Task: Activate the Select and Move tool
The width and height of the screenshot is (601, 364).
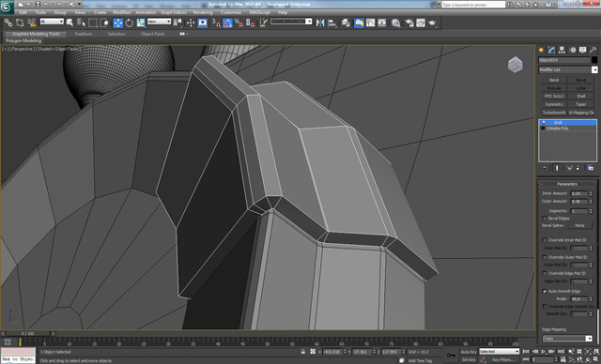Action: point(118,23)
